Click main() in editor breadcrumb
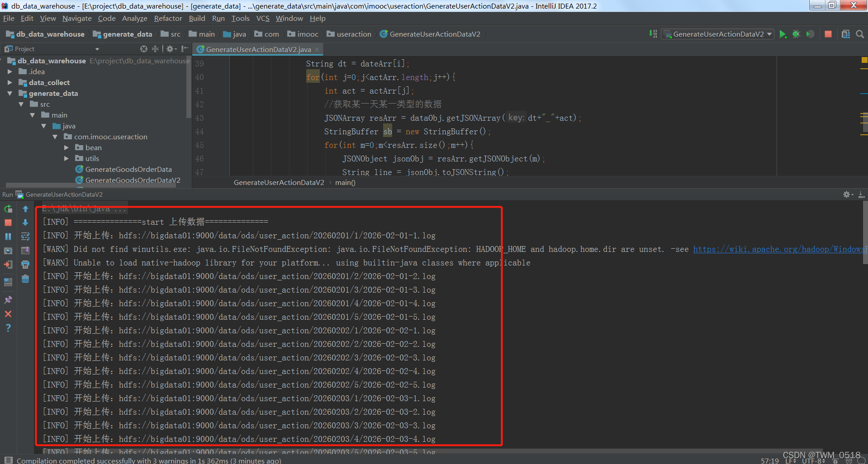Image resolution: width=868 pixels, height=464 pixels. click(x=345, y=183)
